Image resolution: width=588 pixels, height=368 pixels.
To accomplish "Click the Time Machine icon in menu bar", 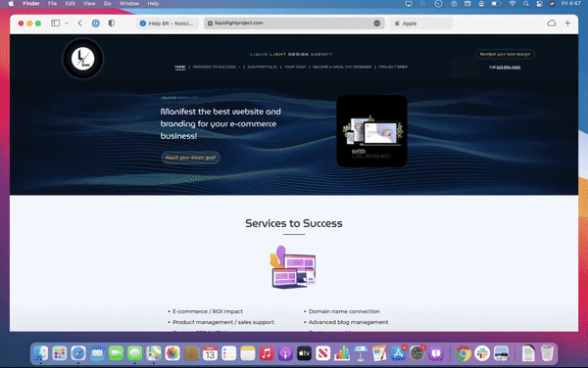I will pos(438,4).
